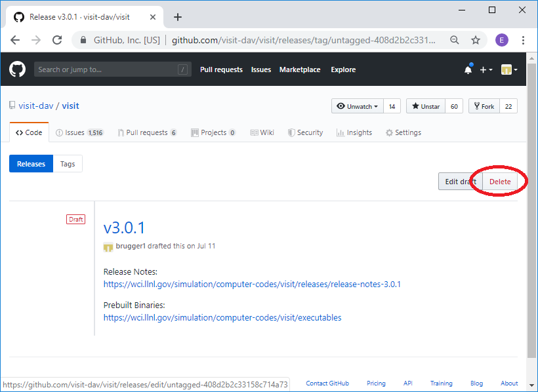The width and height of the screenshot is (538, 392).
Task: Go to Explore
Action: pyautogui.click(x=343, y=69)
